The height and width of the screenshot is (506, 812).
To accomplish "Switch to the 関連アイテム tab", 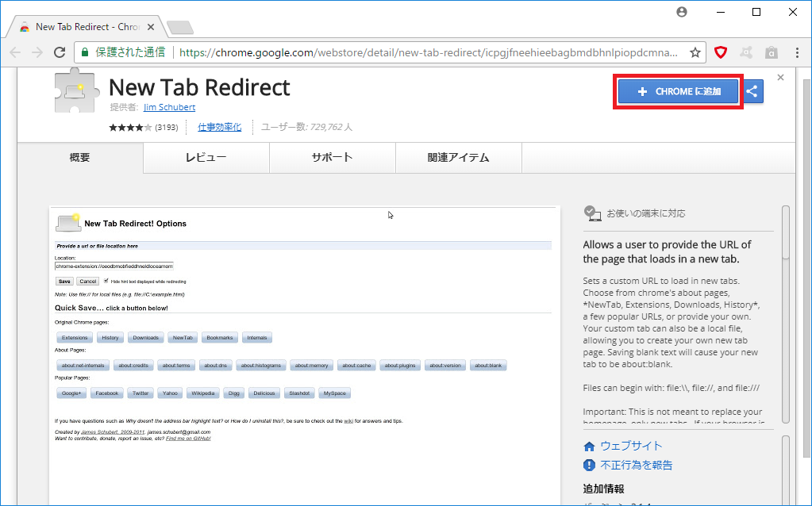I will pos(458,158).
